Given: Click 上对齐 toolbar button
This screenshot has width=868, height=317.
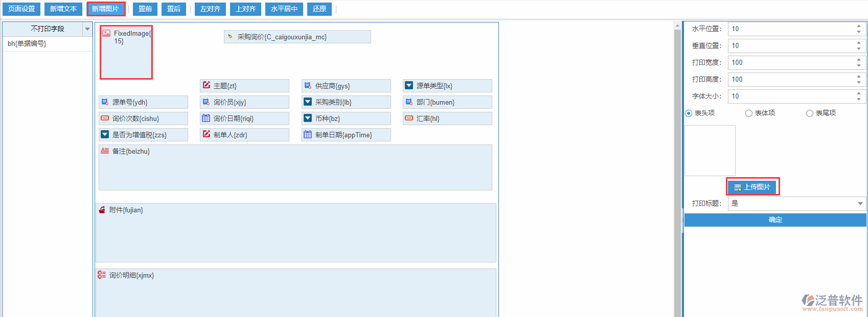Looking at the screenshot, I should pyautogui.click(x=245, y=9).
